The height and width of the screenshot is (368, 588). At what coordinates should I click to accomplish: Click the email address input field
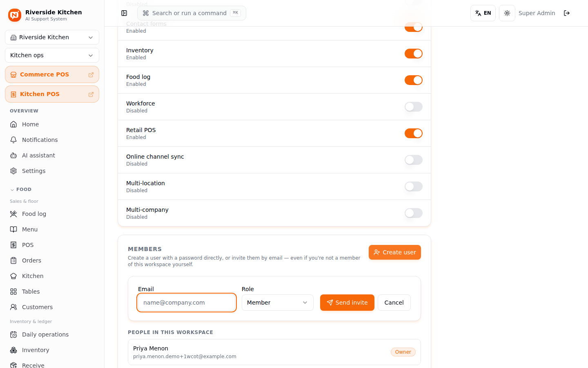[187, 303]
